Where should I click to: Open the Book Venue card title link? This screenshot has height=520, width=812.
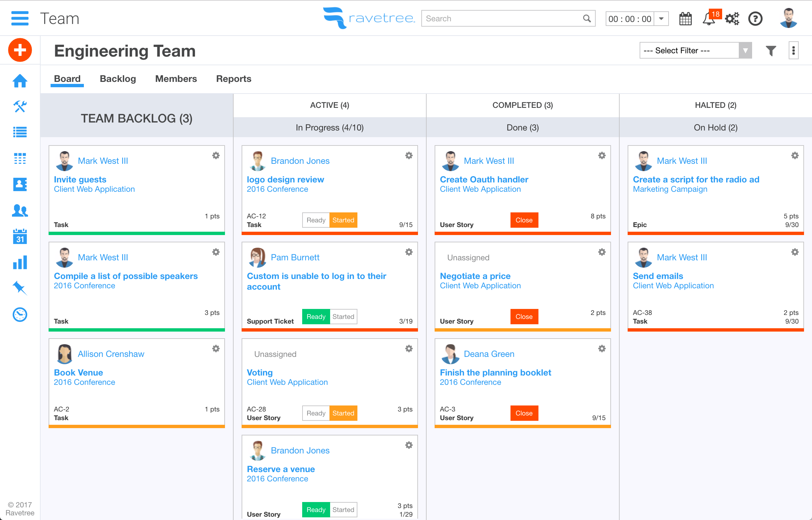78,373
